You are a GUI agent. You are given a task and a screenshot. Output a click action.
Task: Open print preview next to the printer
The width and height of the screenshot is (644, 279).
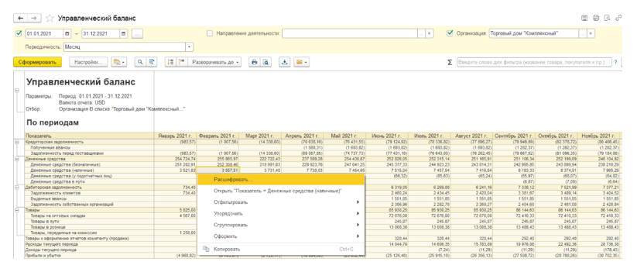(x=266, y=62)
